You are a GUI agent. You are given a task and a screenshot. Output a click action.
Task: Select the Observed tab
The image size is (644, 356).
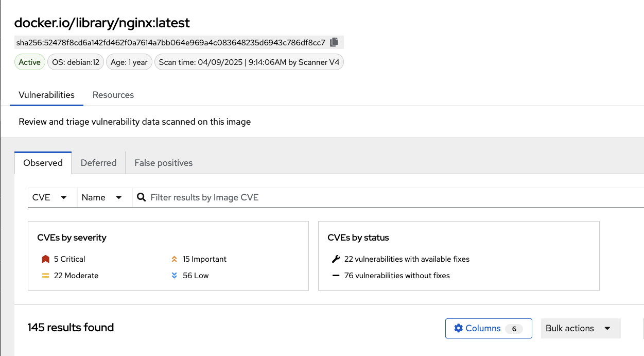[43, 163]
